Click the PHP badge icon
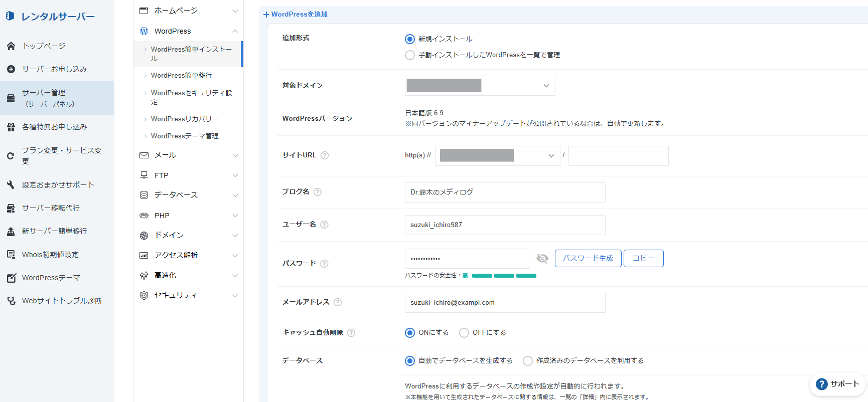This screenshot has width=868, height=402. coord(144,216)
